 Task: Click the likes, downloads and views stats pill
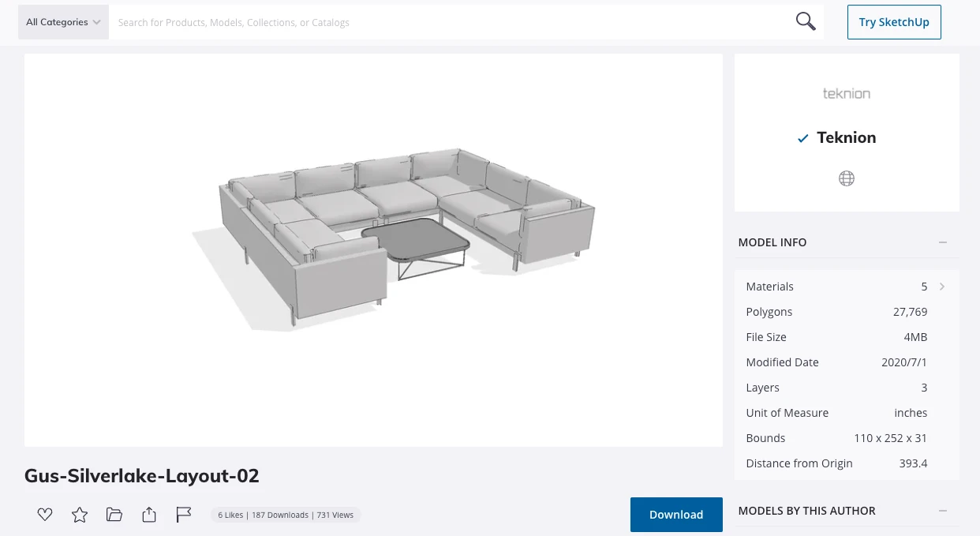(286, 515)
